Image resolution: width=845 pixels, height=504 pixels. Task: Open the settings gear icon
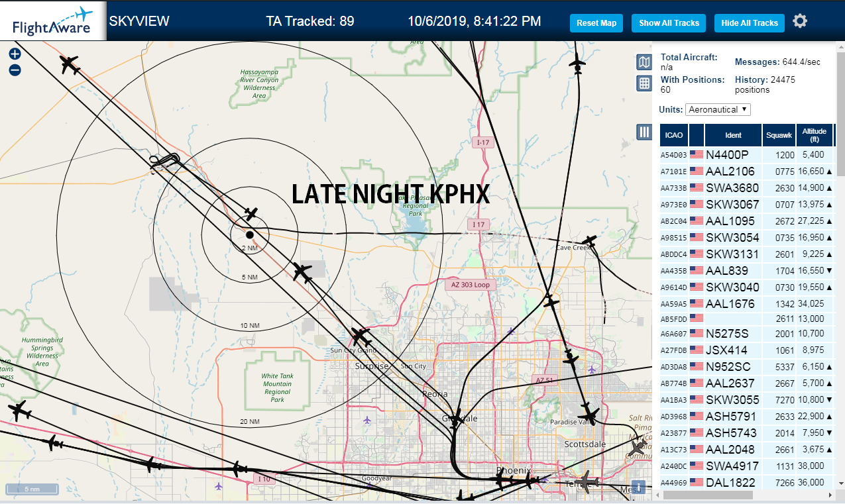[x=800, y=21]
